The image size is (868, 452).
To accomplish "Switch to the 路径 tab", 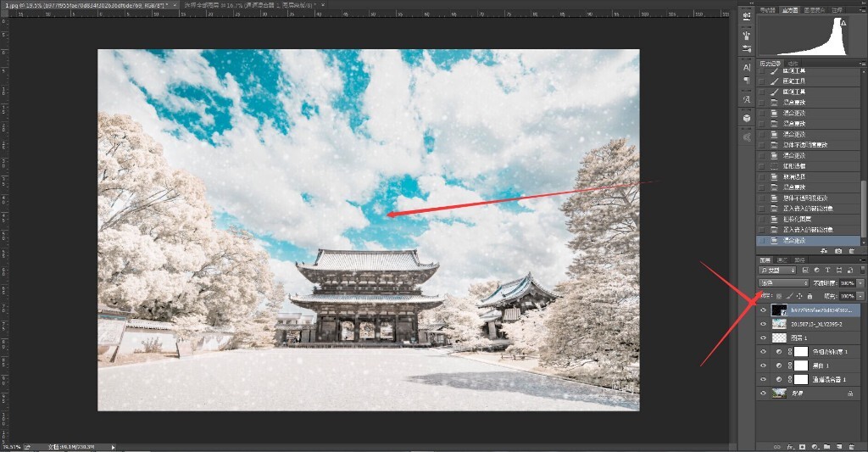I will click(x=800, y=259).
